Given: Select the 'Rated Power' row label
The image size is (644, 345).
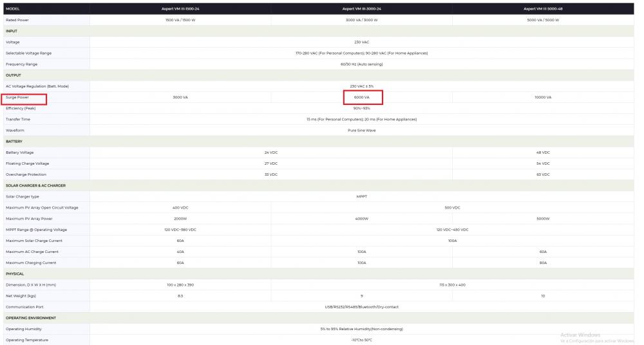Looking at the screenshot, I should pyautogui.click(x=17, y=20).
